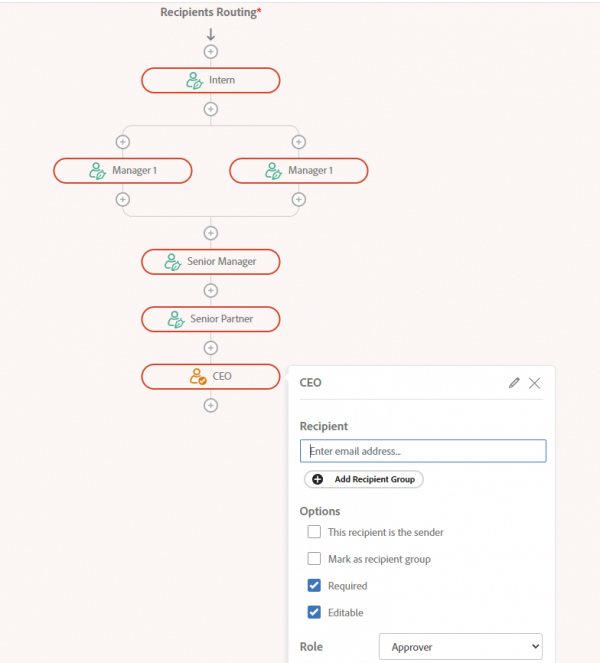Click the signer icon in the Senior Partner node
The width and height of the screenshot is (600, 663).
click(x=175, y=319)
